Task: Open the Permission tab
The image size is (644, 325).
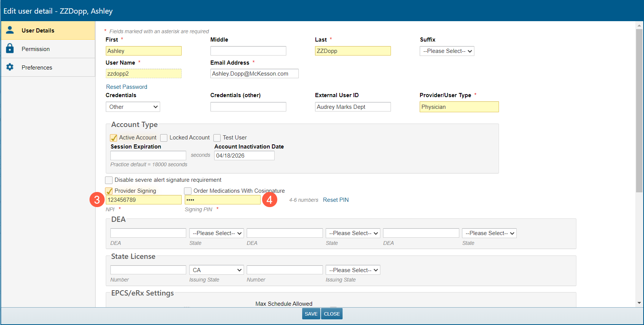Action: pos(36,49)
